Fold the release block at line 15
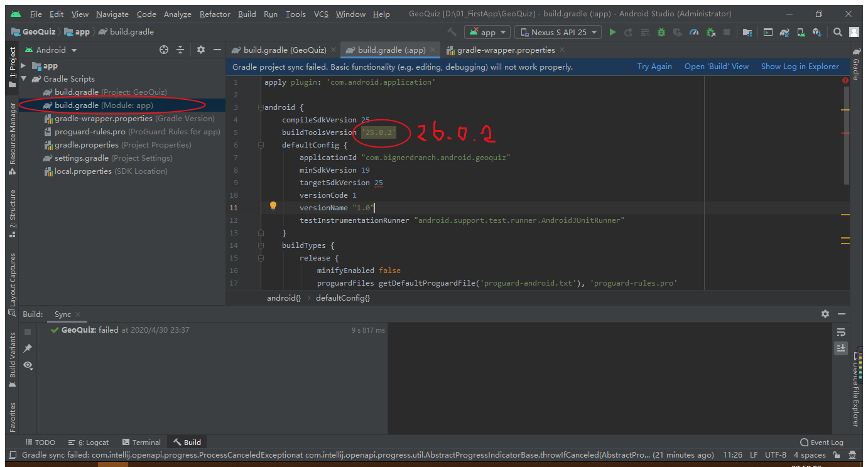This screenshot has height=467, width=868. pos(260,258)
